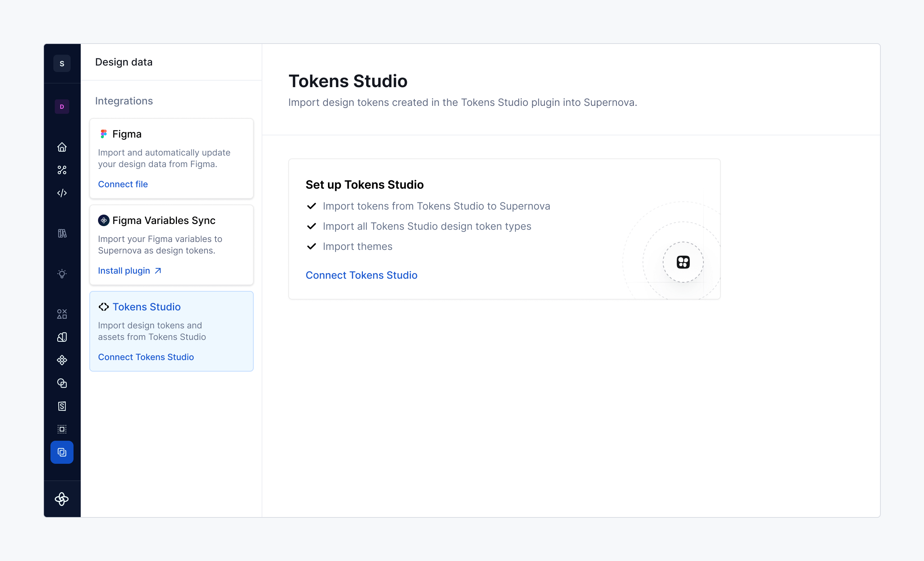The width and height of the screenshot is (924, 561).
Task: Select the Figma Variables Sync card title
Action: [164, 220]
